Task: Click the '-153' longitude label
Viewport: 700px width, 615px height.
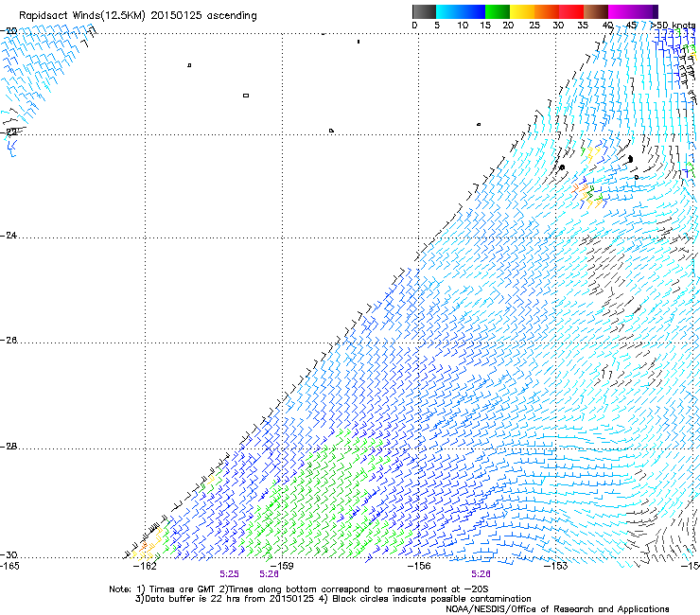Action: coord(555,567)
